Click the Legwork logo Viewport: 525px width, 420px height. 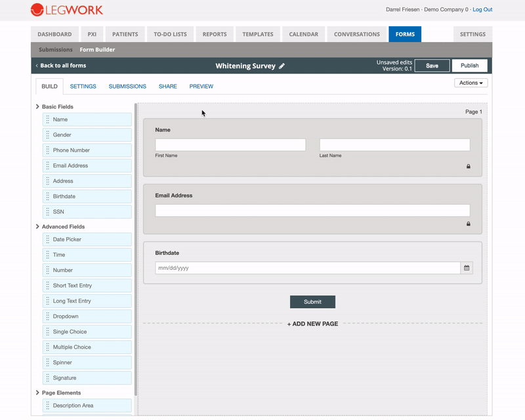pyautogui.click(x=67, y=10)
